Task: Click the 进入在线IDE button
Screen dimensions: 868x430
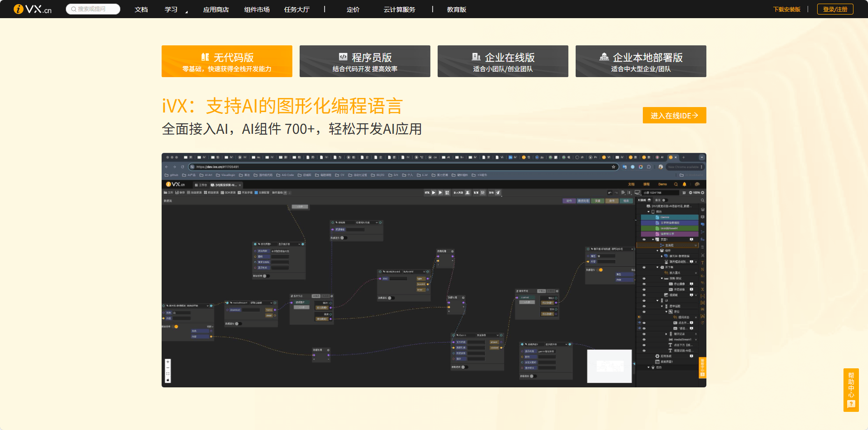Action: pyautogui.click(x=674, y=116)
